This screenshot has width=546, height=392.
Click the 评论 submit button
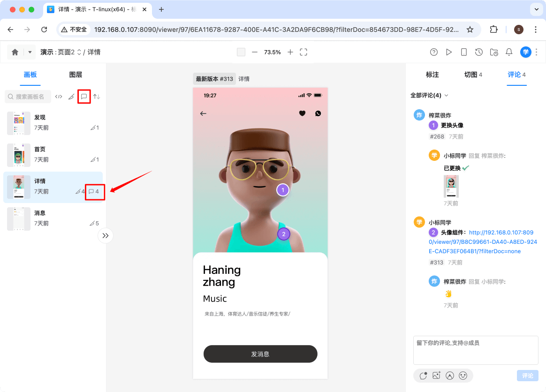coord(528,376)
